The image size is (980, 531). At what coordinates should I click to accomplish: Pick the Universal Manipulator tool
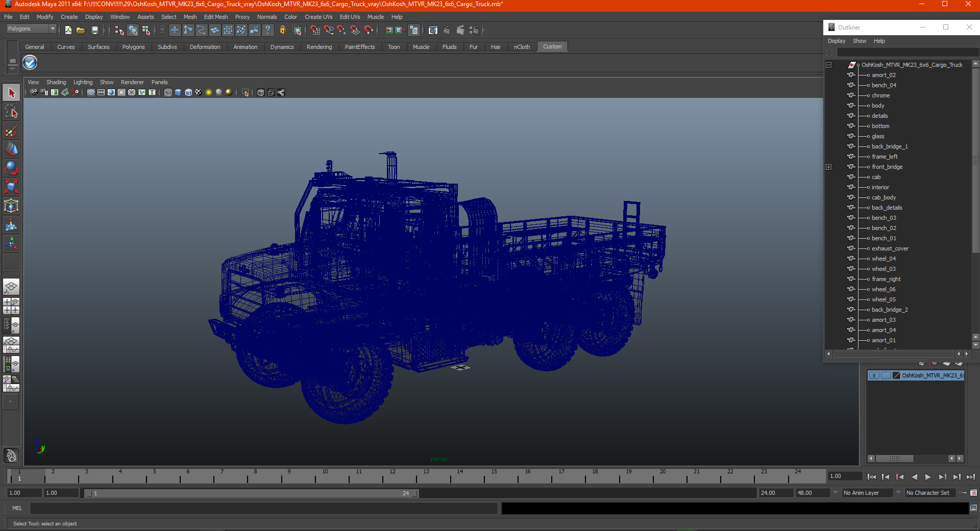(11, 206)
